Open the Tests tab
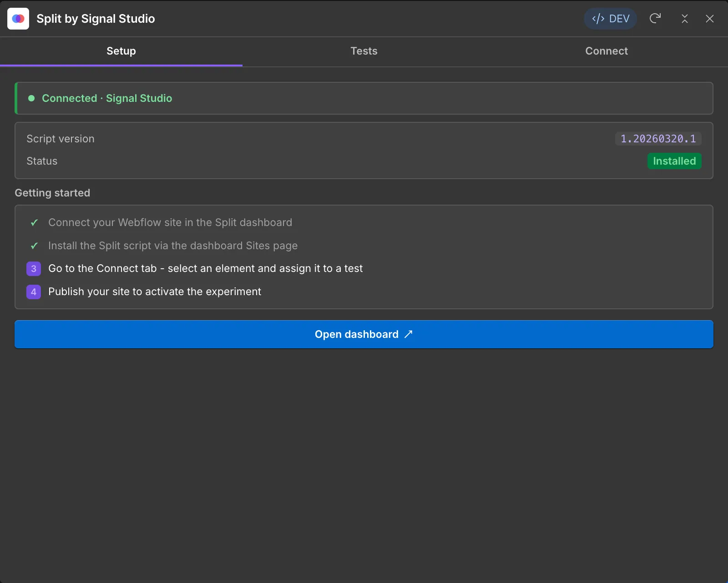This screenshot has height=583, width=728. tap(364, 51)
